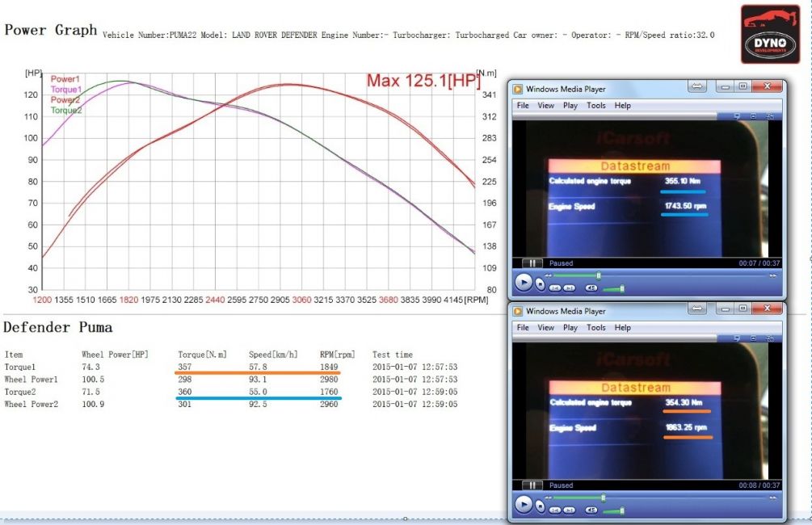Open File menu in the 00:07 player
Image resolution: width=812 pixels, height=525 pixels.
tap(523, 106)
